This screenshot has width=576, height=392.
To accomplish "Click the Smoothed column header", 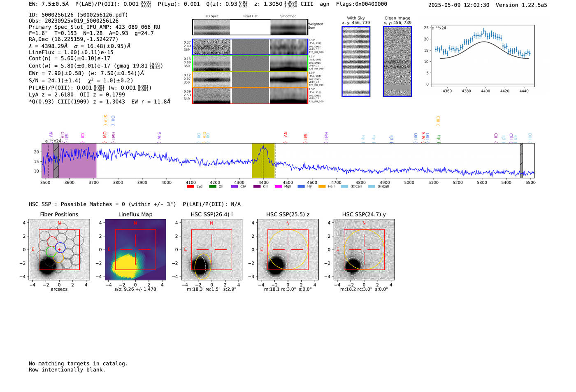I will 288,16.
